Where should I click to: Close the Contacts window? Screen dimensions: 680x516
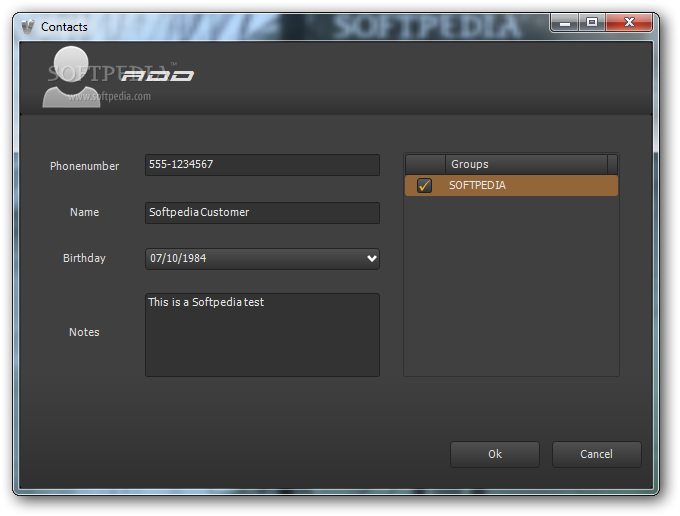[629, 23]
